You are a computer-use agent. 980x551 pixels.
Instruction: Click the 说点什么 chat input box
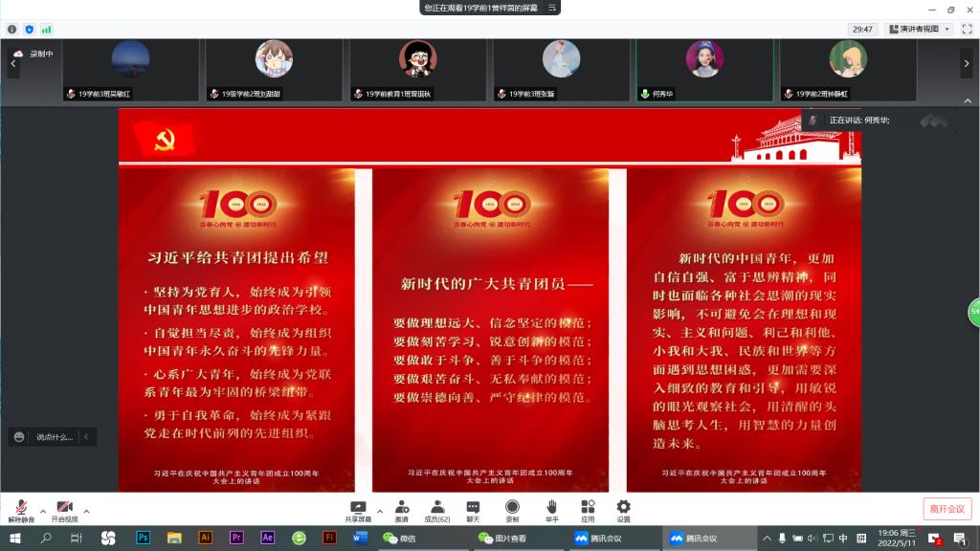pos(54,437)
